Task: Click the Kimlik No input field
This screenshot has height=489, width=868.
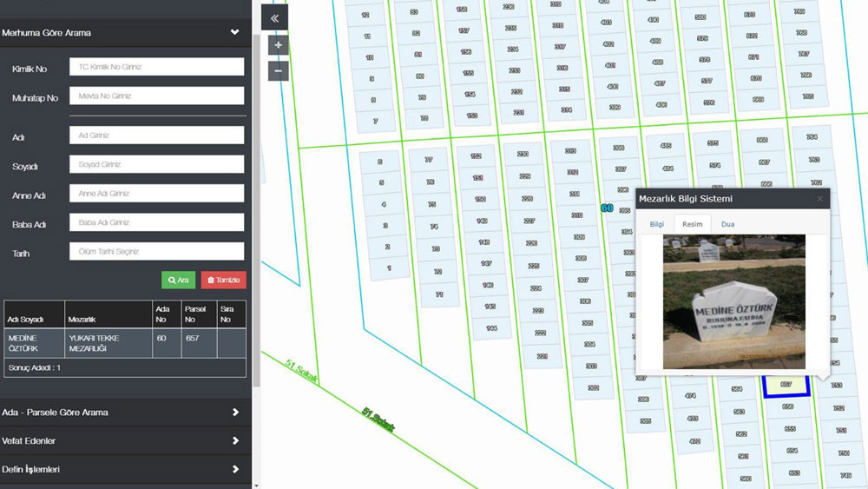Action: (156, 67)
